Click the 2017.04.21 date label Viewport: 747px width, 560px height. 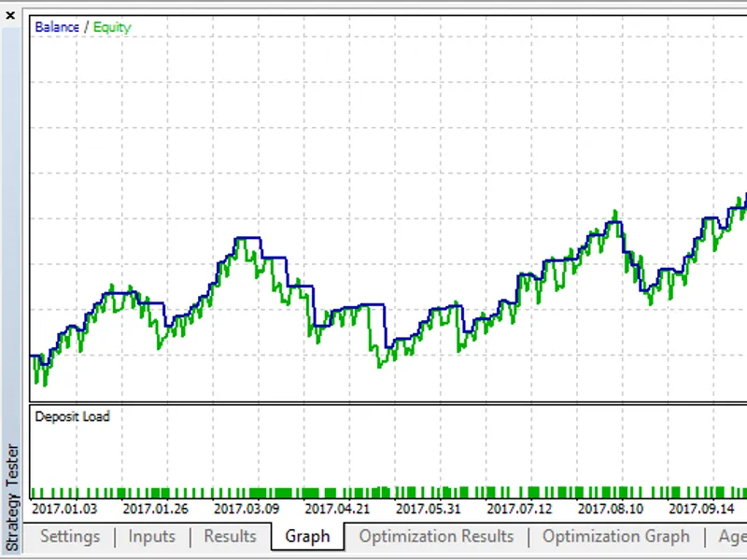click(337, 509)
